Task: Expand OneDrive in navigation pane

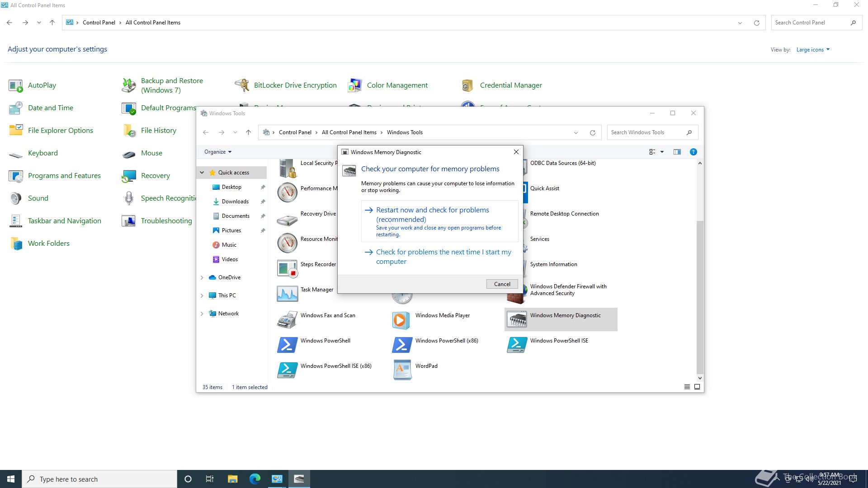Action: 202,277
